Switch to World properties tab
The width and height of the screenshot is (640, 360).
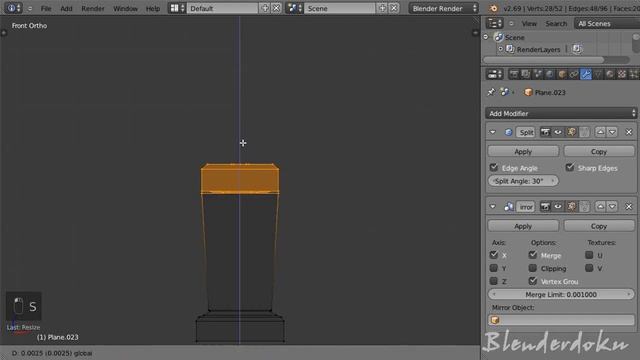(550, 74)
